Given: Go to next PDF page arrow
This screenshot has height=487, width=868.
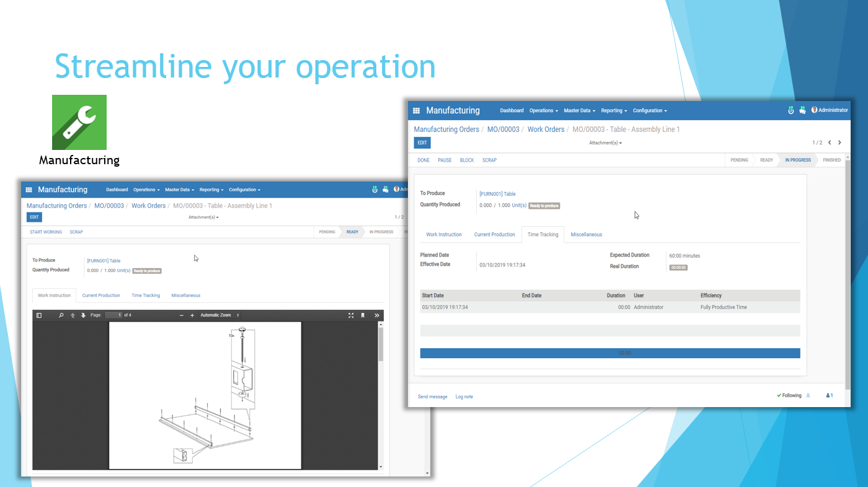Looking at the screenshot, I should click(x=83, y=315).
